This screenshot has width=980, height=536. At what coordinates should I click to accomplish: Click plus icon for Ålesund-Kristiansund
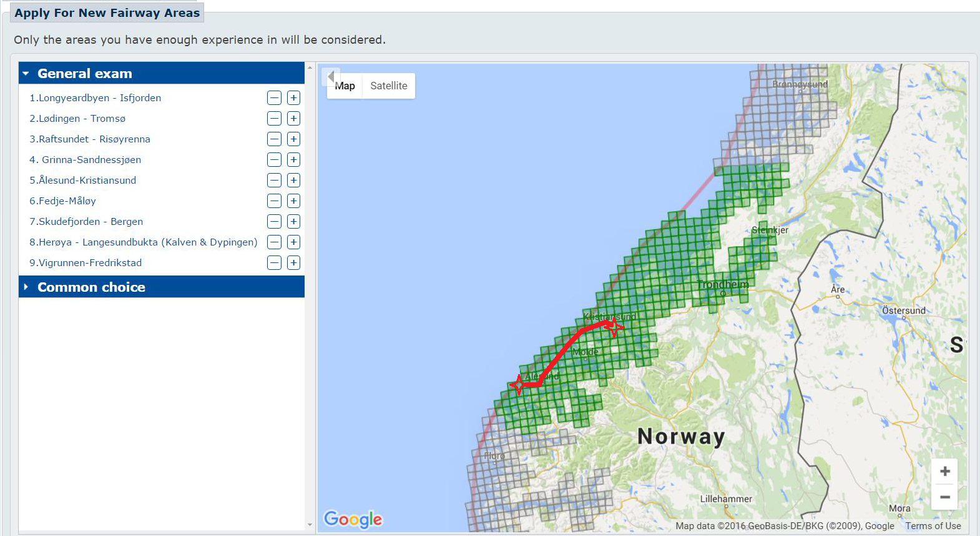pyautogui.click(x=293, y=181)
